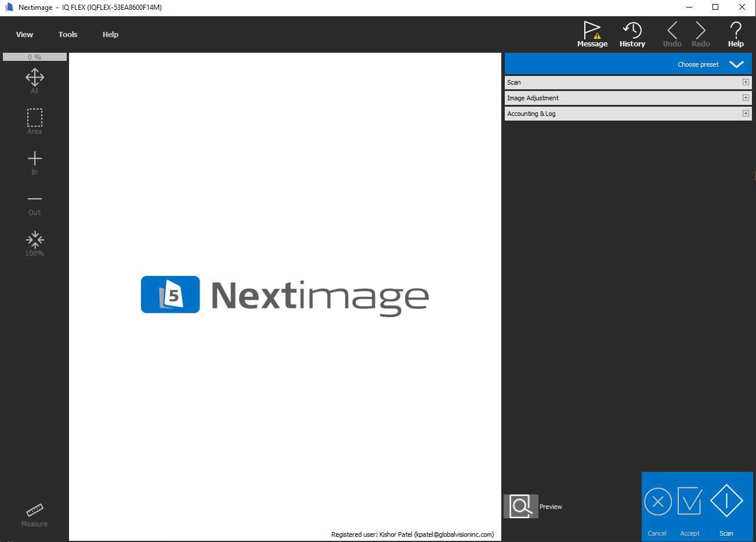Click the 0 % progress bar
Image resolution: width=756 pixels, height=542 pixels.
(x=35, y=57)
